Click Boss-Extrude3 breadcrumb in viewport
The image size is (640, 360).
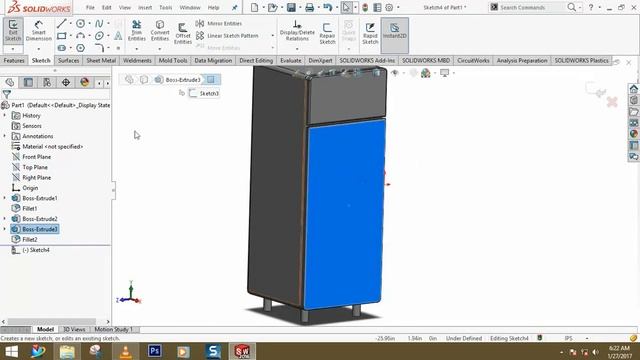coord(178,80)
